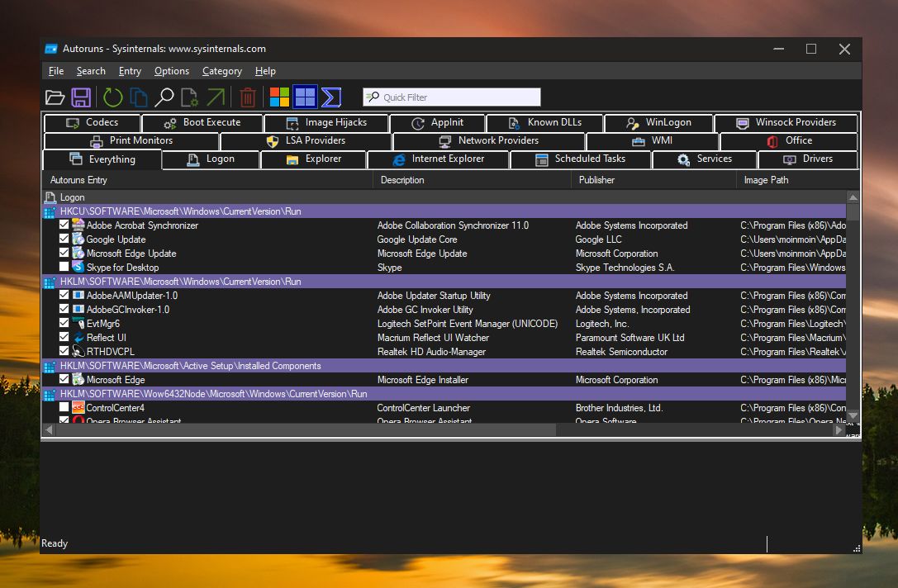Click the Copy toolbar icon
Viewport: 898px width, 588px height.
coord(138,97)
